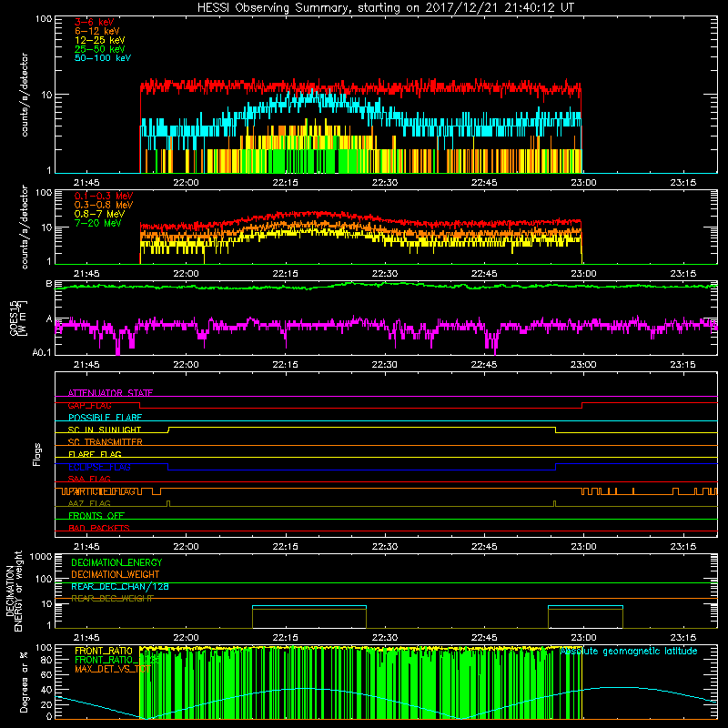
Task: Click the 22:45 time label under the decimation panel
Action: (x=484, y=638)
